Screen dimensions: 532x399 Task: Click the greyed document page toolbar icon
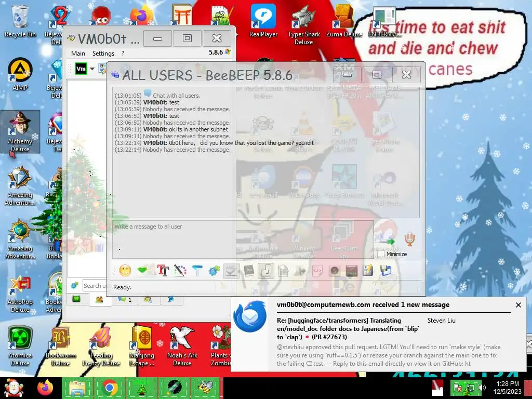[x=283, y=271]
